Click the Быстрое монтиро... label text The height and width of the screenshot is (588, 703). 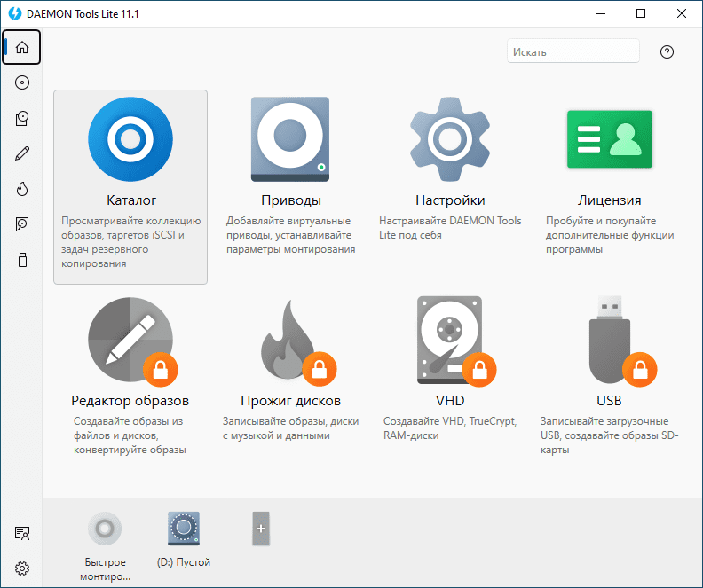[105, 569]
